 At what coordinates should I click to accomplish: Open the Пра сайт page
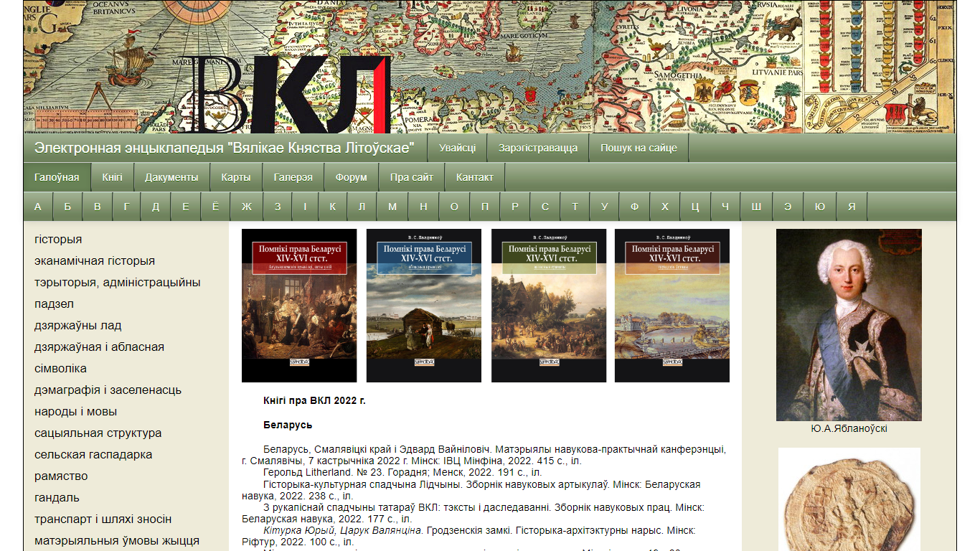[x=412, y=177]
